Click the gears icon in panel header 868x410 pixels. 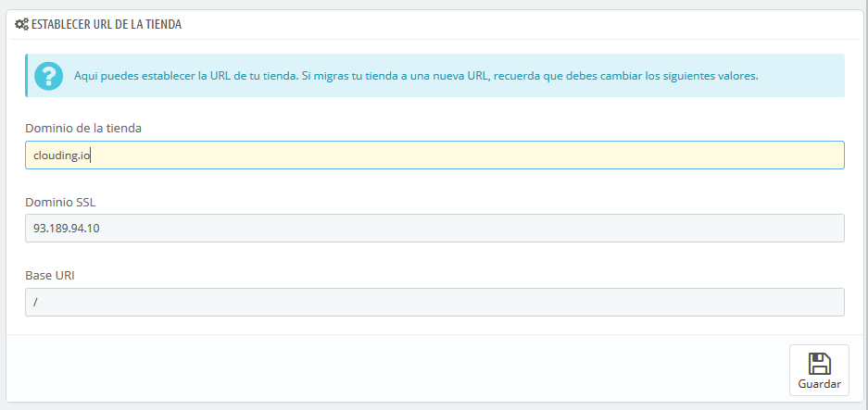[x=21, y=24]
